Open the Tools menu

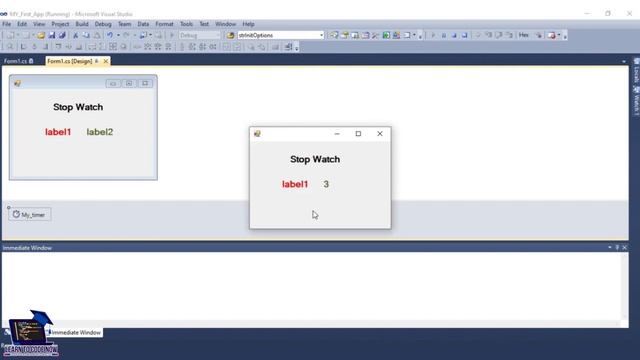(x=186, y=24)
